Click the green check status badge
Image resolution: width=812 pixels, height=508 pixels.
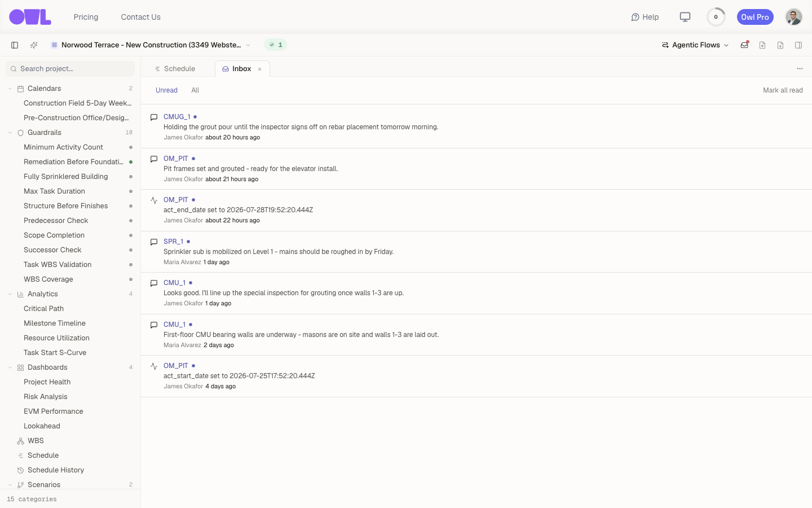point(276,45)
